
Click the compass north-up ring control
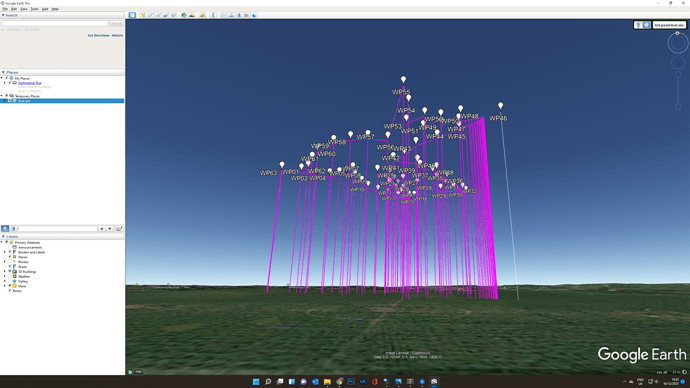pyautogui.click(x=678, y=43)
